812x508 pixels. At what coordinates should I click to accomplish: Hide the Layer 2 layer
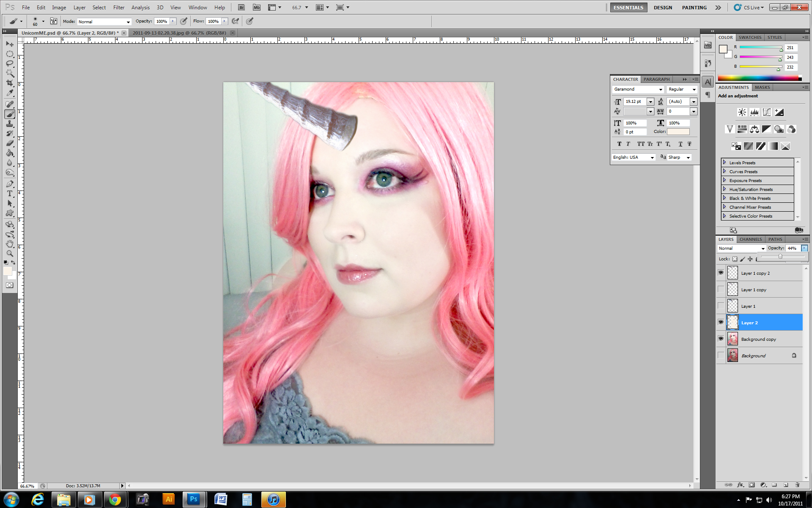(721, 323)
